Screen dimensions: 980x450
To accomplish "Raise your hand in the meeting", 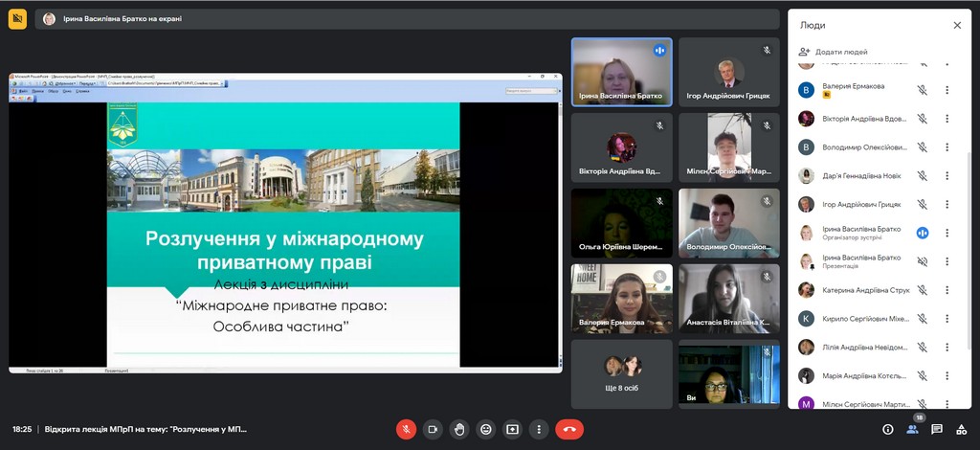I will point(459,430).
